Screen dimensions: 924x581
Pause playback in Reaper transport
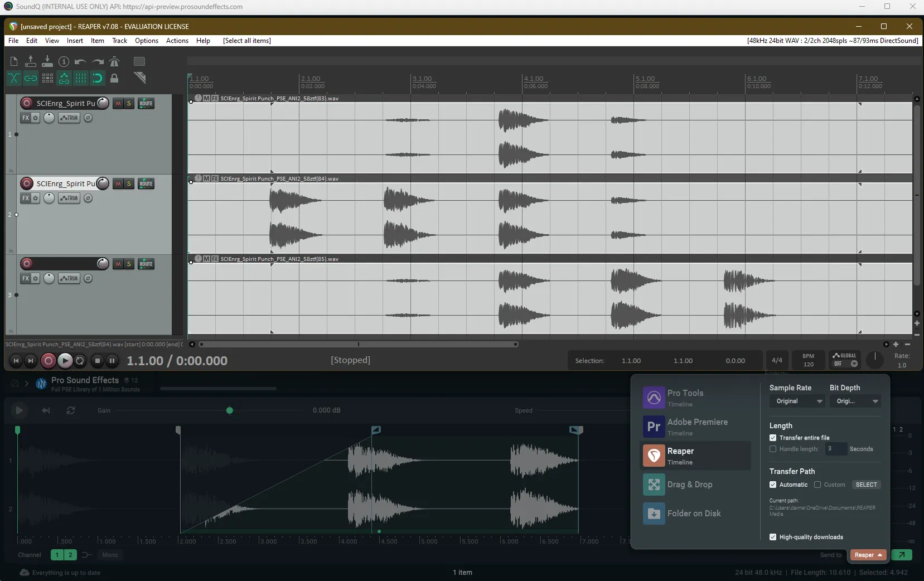(x=112, y=361)
